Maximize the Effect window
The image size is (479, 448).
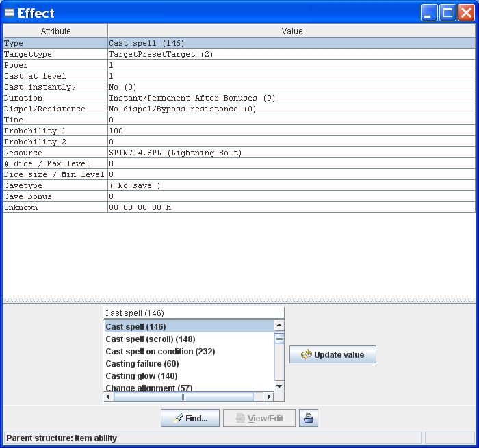[x=448, y=13]
